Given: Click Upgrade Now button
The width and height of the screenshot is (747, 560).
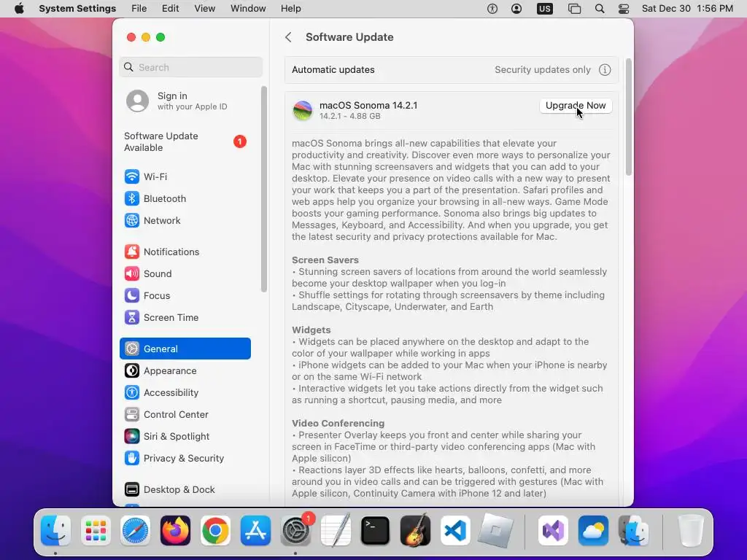Looking at the screenshot, I should [576, 106].
